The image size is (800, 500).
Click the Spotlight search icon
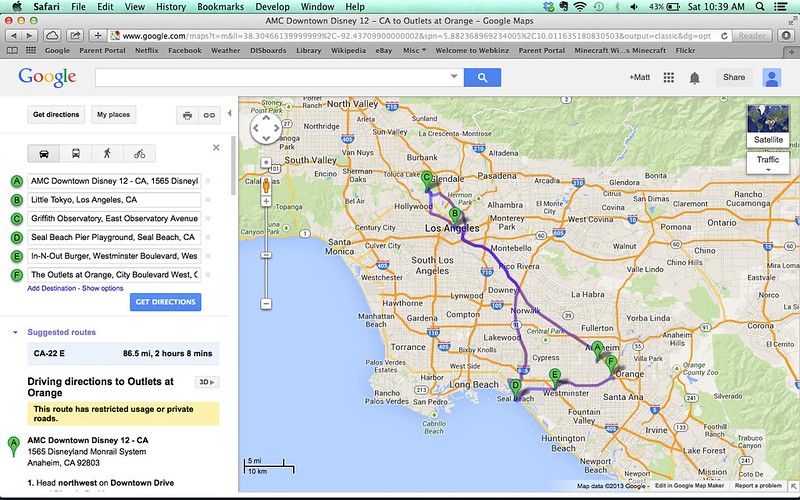760,7
